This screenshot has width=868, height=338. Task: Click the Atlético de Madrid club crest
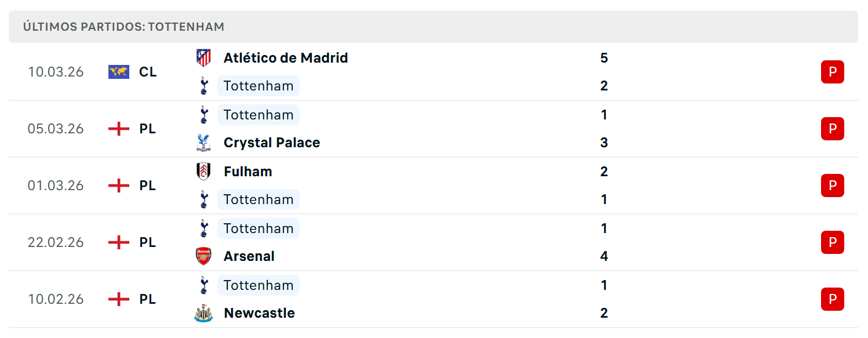[204, 58]
